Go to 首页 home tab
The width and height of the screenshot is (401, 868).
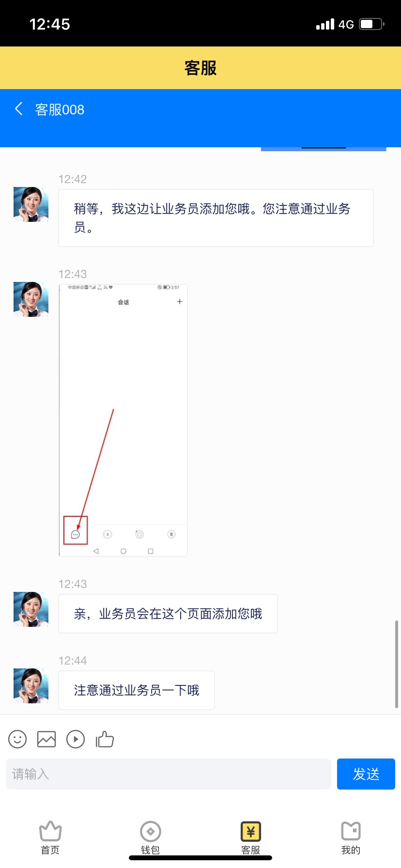tap(50, 838)
